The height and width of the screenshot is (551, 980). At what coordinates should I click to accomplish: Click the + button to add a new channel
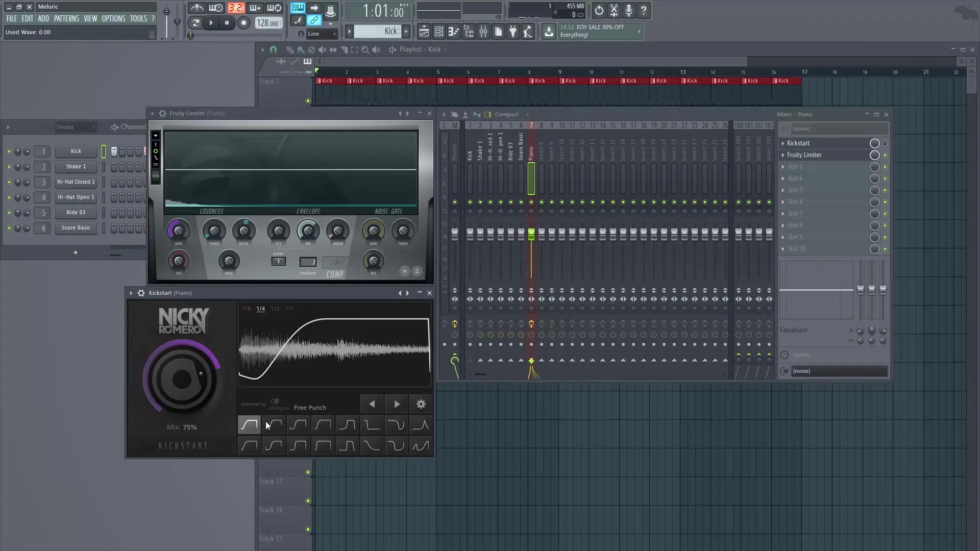75,253
